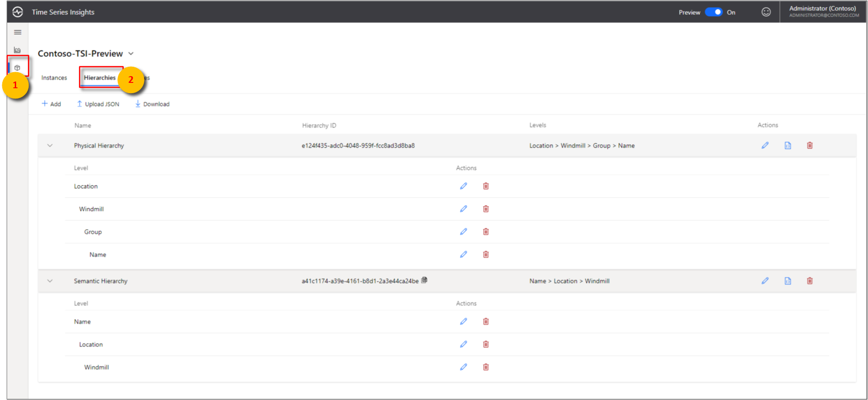
Task: Open the hamburger navigation menu
Action: [17, 32]
